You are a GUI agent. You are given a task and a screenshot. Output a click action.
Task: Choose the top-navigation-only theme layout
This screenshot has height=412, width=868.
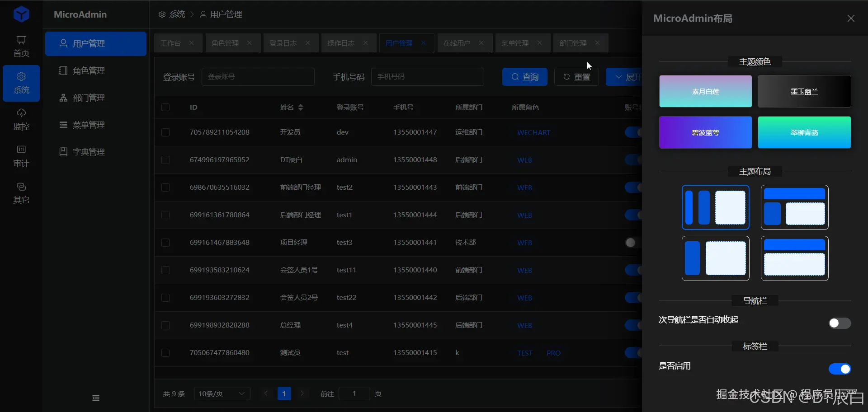794,258
